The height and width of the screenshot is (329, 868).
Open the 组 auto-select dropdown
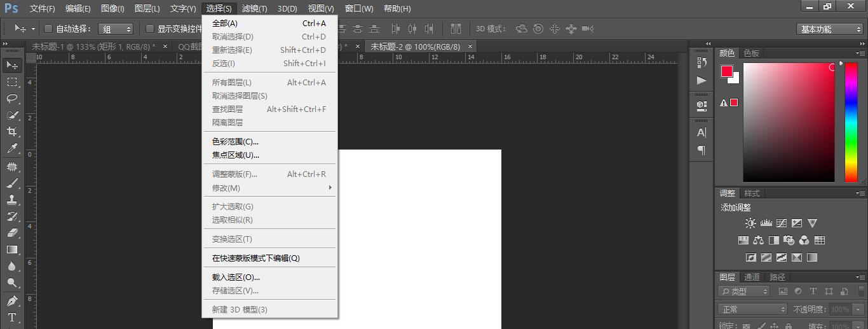pyautogui.click(x=116, y=29)
